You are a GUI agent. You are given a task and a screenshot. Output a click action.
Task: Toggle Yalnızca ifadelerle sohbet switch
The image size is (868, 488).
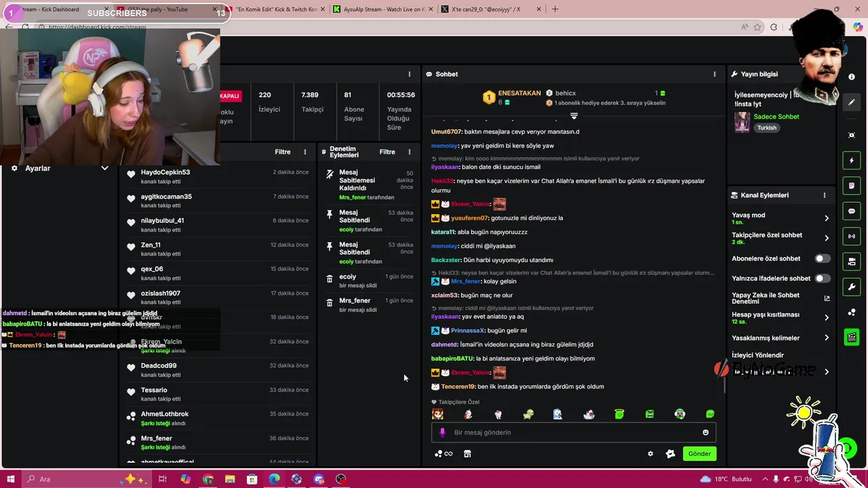[822, 279]
